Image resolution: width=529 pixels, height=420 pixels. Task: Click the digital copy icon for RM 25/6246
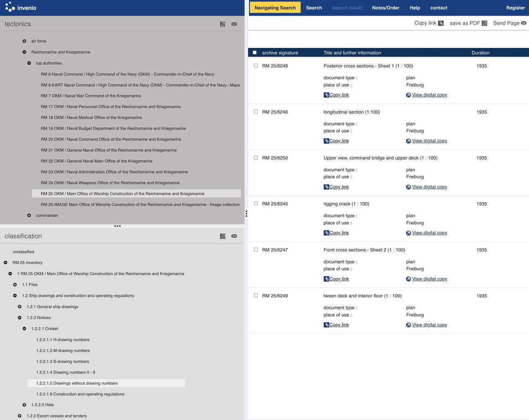click(409, 141)
